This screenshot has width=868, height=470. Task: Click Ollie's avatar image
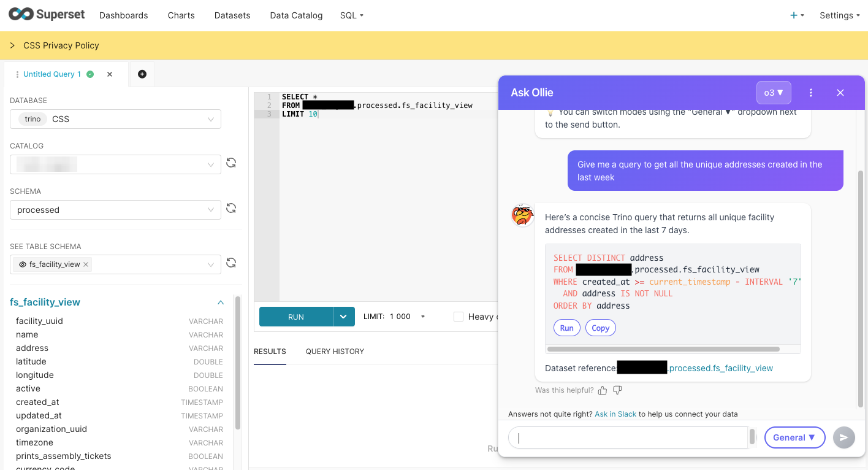pos(523,215)
